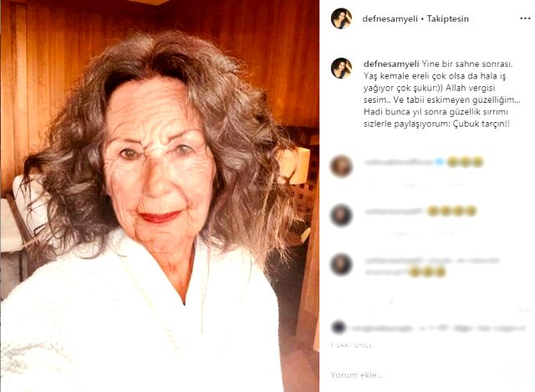Click the faded Paylaş post button
Image resolution: width=535 pixels, height=392 pixels.
(x=517, y=375)
